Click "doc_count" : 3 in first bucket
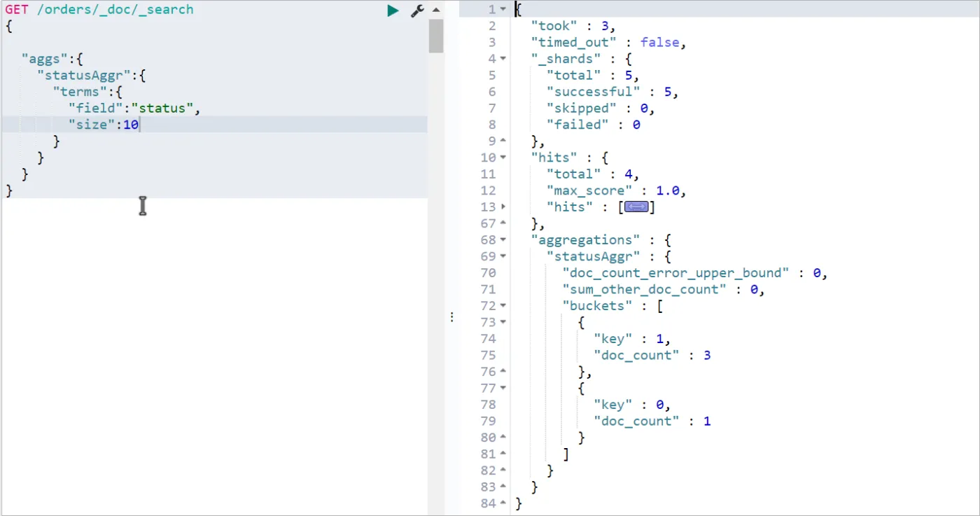The width and height of the screenshot is (980, 516). (x=652, y=355)
